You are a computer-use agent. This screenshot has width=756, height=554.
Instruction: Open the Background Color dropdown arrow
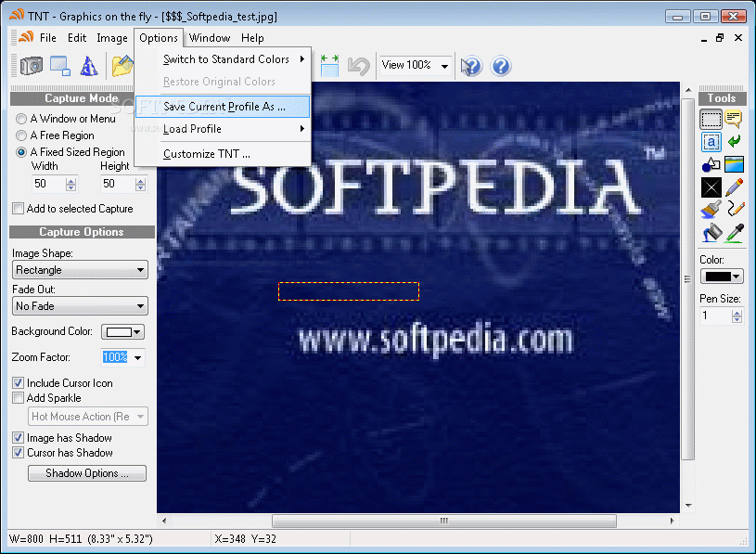point(137,332)
